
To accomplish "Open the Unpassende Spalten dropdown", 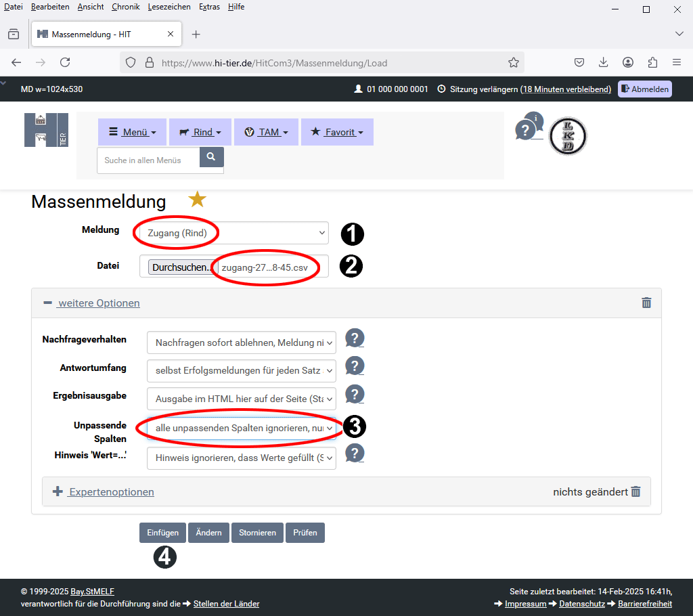I will point(242,428).
